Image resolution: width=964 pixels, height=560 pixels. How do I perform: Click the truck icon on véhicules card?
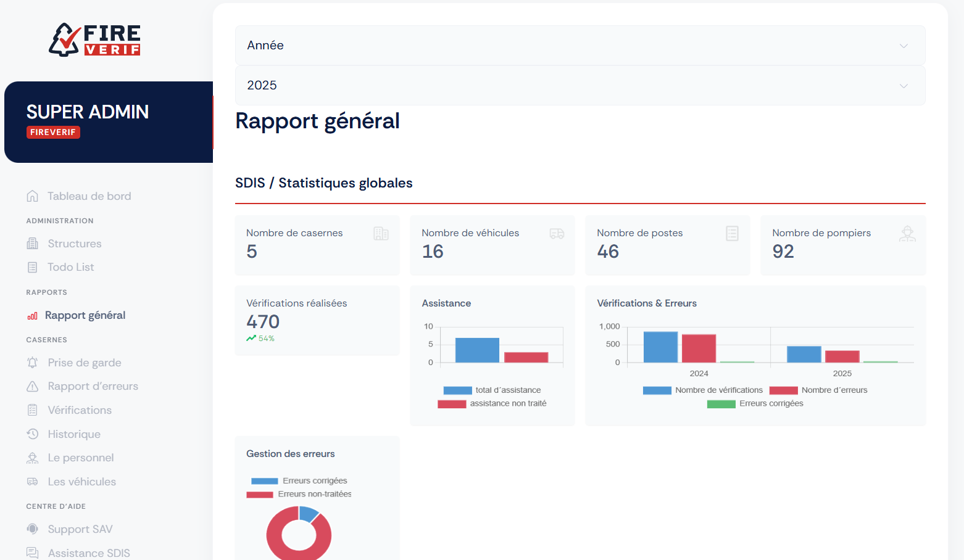point(557,234)
